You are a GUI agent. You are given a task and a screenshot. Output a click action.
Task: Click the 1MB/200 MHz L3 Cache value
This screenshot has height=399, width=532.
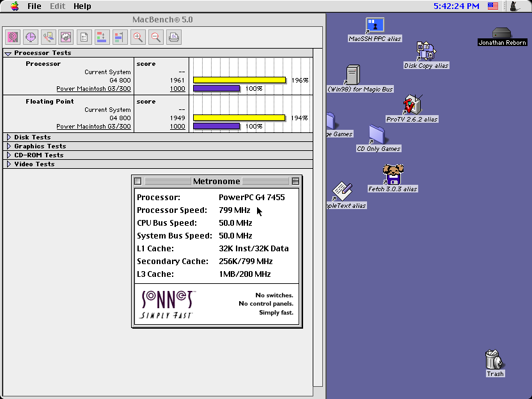tap(245, 274)
